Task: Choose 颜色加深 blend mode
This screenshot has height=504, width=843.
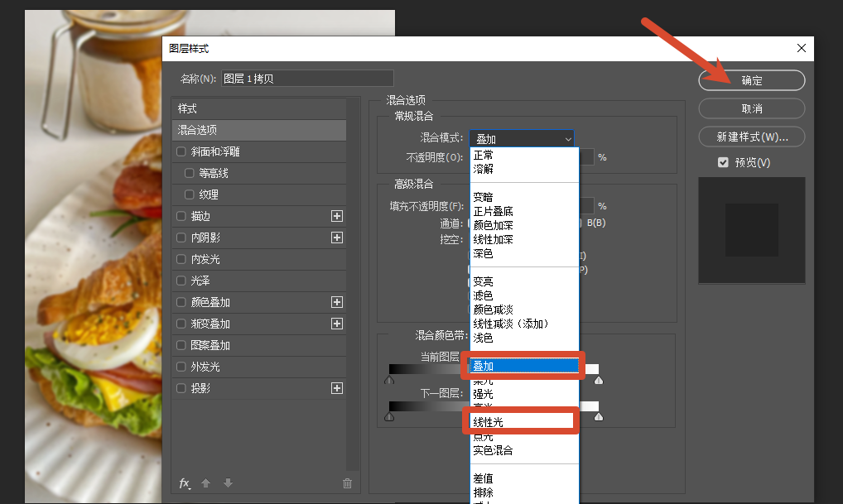Action: [x=524, y=225]
